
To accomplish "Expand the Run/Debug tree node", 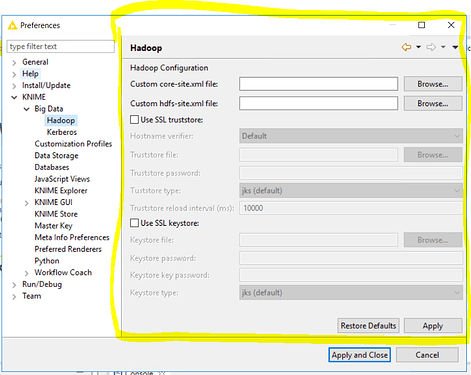I will (14, 285).
